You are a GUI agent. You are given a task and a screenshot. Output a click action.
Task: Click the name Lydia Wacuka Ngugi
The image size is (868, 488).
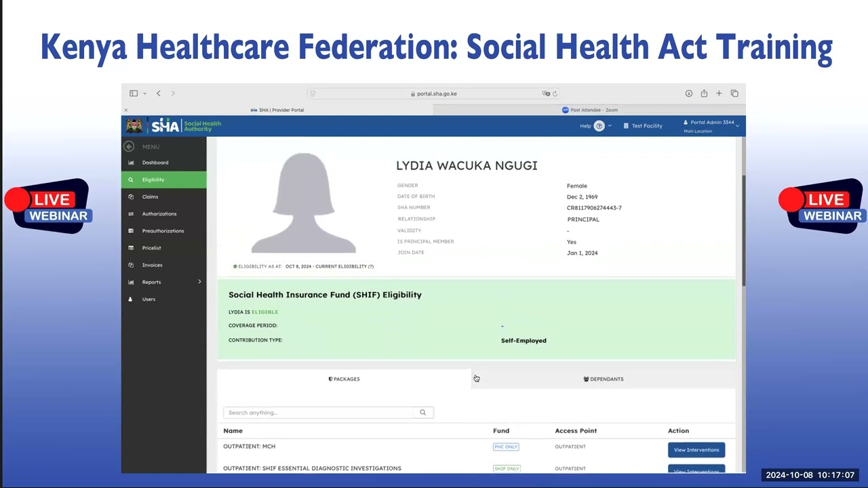(x=467, y=165)
